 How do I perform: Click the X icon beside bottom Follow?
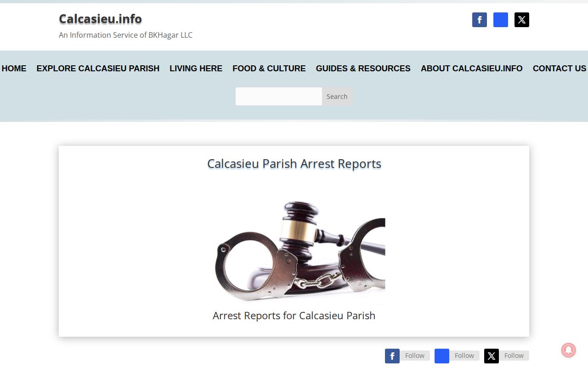coord(492,356)
